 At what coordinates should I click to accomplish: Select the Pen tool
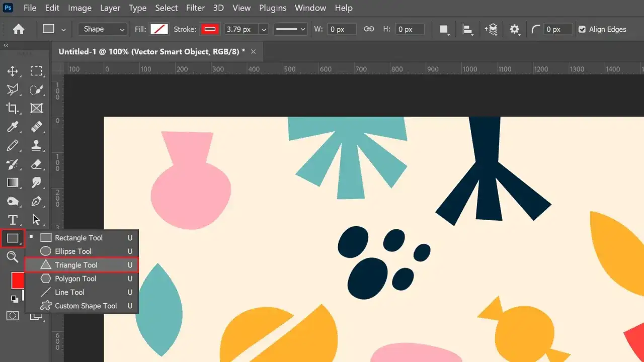36,201
